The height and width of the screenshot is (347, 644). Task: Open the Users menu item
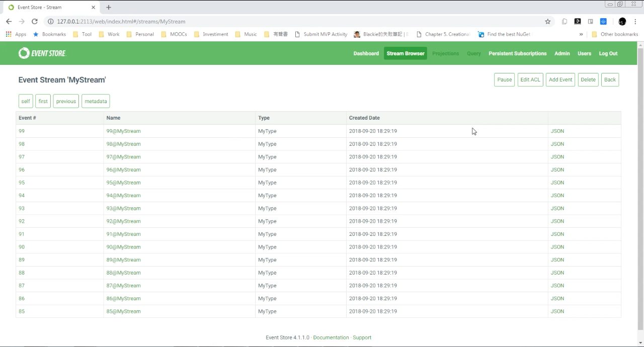coord(584,53)
